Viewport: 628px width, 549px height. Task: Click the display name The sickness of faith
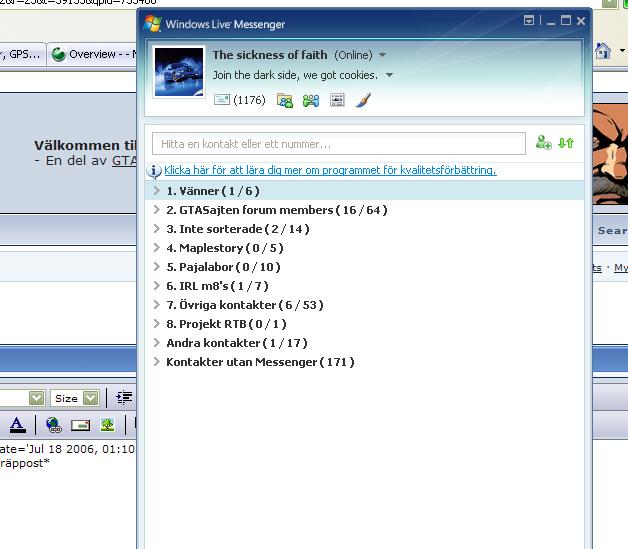(270, 55)
